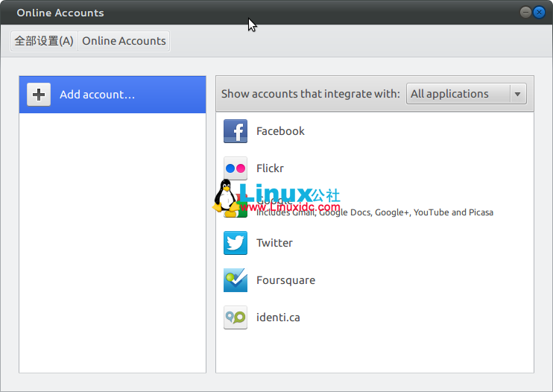Image resolution: width=553 pixels, height=392 pixels.
Task: Click the Online Accounts breadcrumb button
Action: tap(124, 41)
